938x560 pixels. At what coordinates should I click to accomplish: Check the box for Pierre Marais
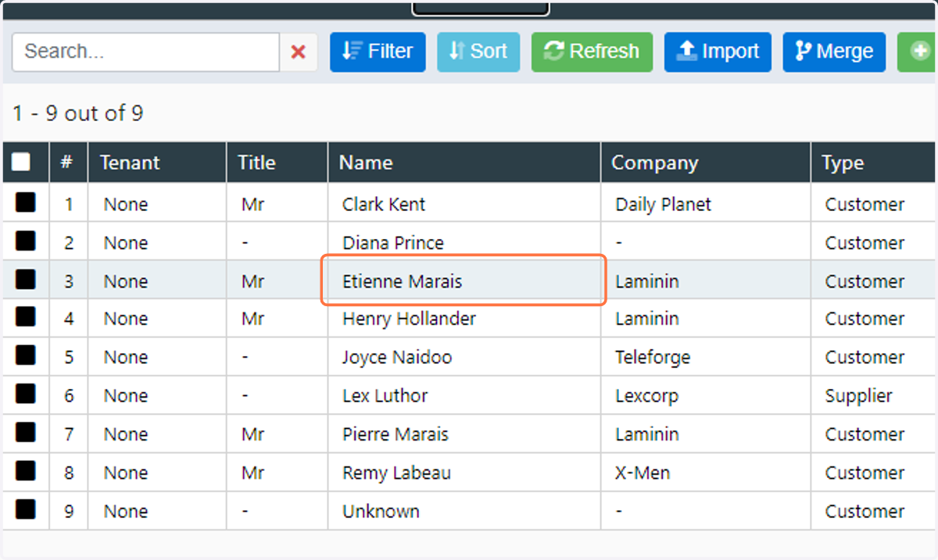pyautogui.click(x=25, y=432)
